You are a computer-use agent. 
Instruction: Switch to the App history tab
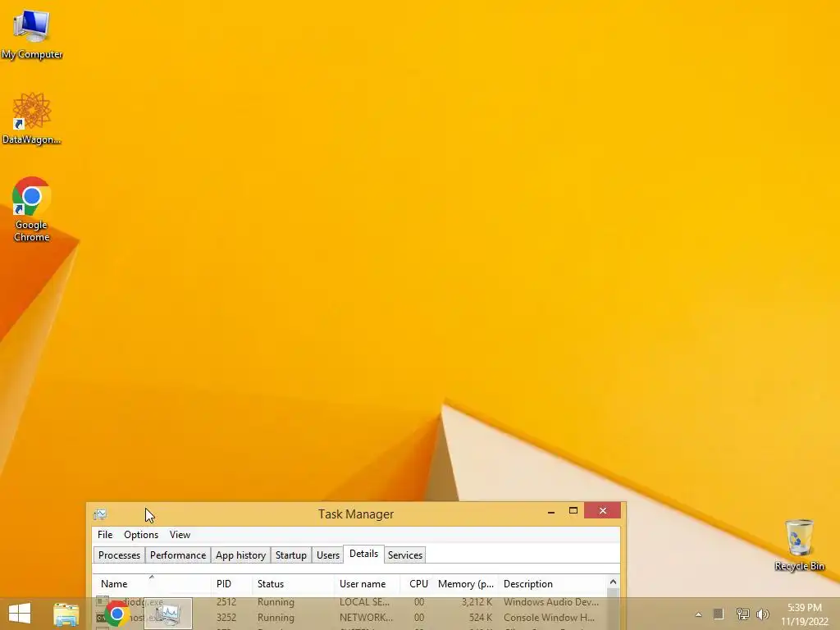pyautogui.click(x=240, y=555)
